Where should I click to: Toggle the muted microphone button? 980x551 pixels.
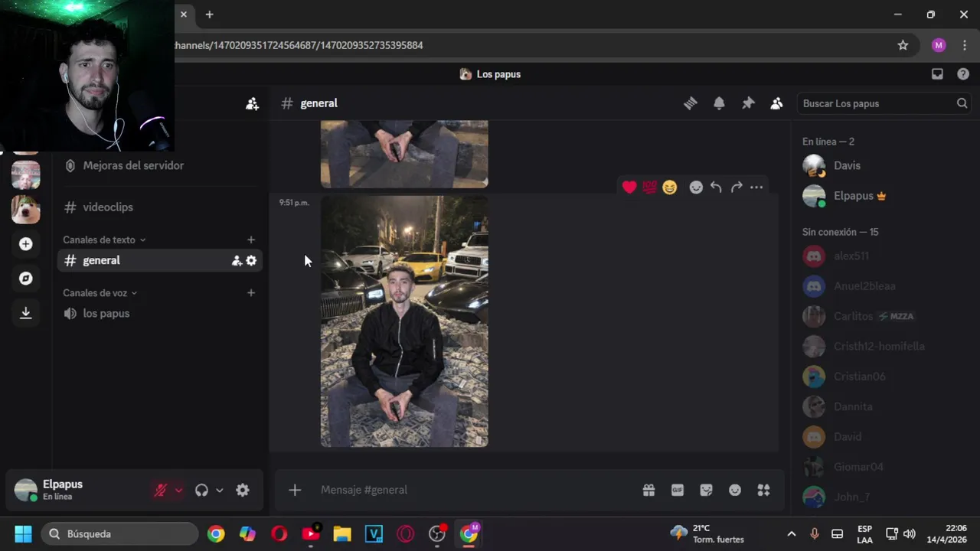pos(160,491)
